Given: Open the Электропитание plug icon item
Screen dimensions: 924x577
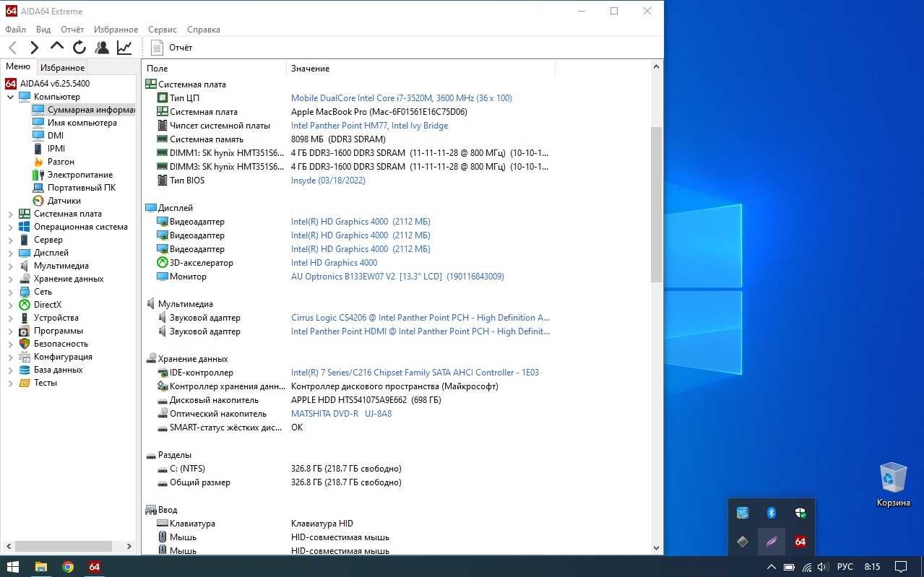Looking at the screenshot, I should point(38,175).
